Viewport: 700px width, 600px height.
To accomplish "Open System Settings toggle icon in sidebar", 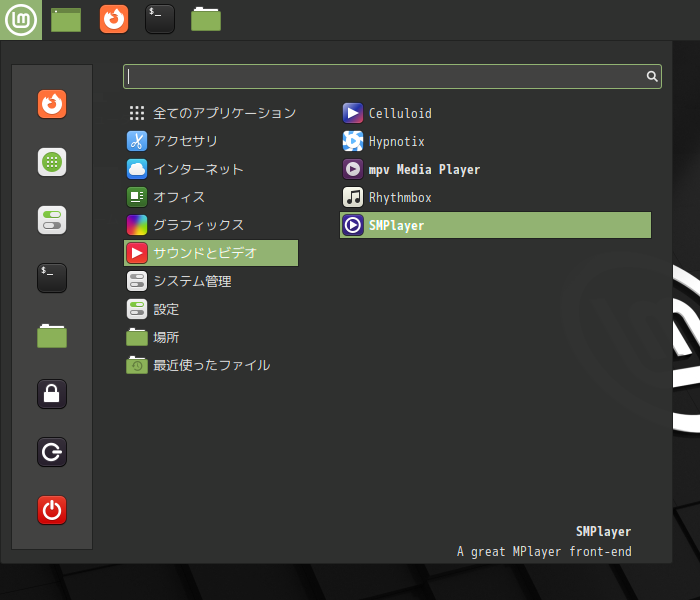I will 52,220.
